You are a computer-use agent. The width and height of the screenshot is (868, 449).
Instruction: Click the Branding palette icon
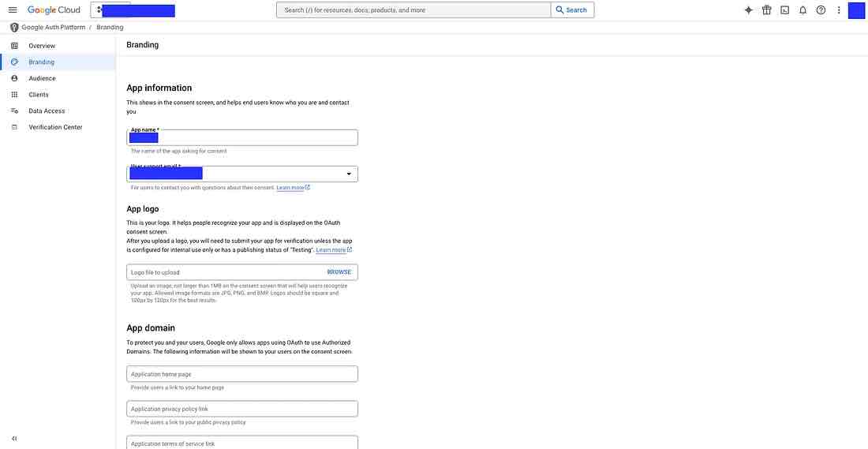click(x=14, y=62)
